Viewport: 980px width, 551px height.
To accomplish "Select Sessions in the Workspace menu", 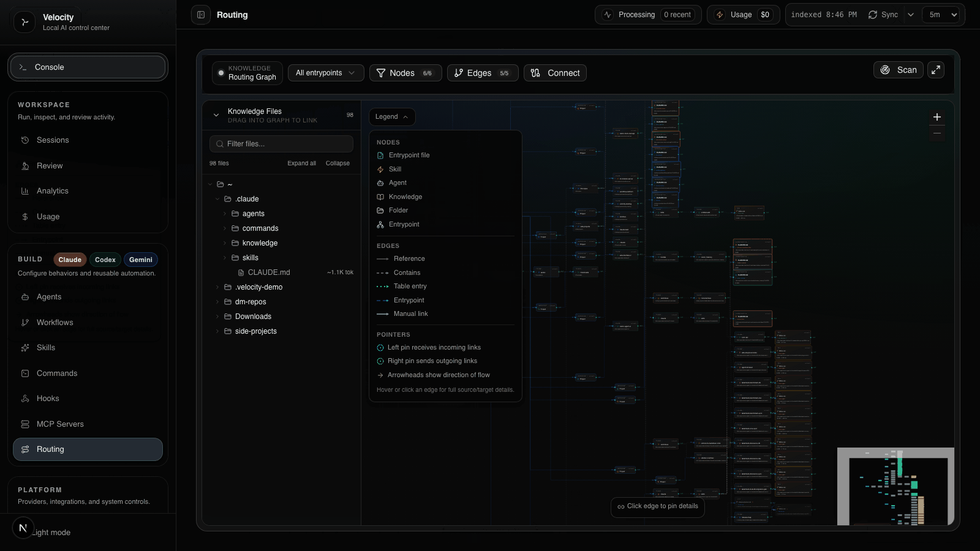I will [x=52, y=140].
